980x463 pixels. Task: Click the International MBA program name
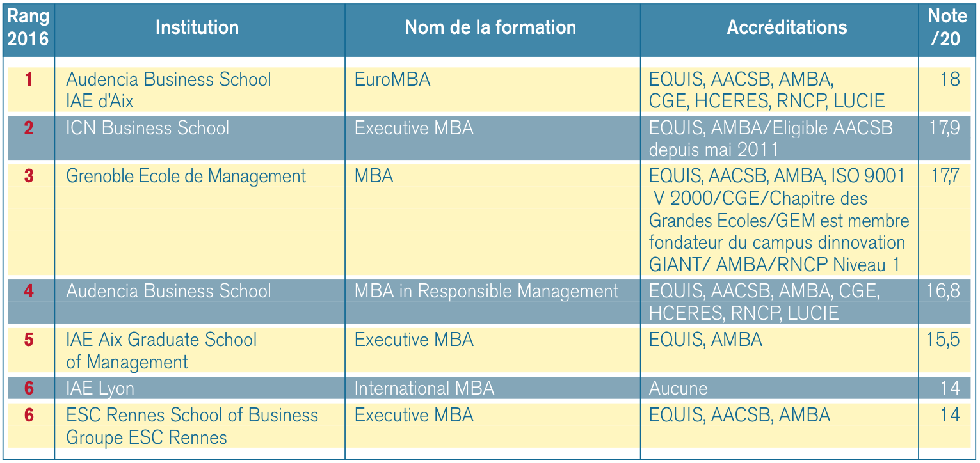(424, 388)
